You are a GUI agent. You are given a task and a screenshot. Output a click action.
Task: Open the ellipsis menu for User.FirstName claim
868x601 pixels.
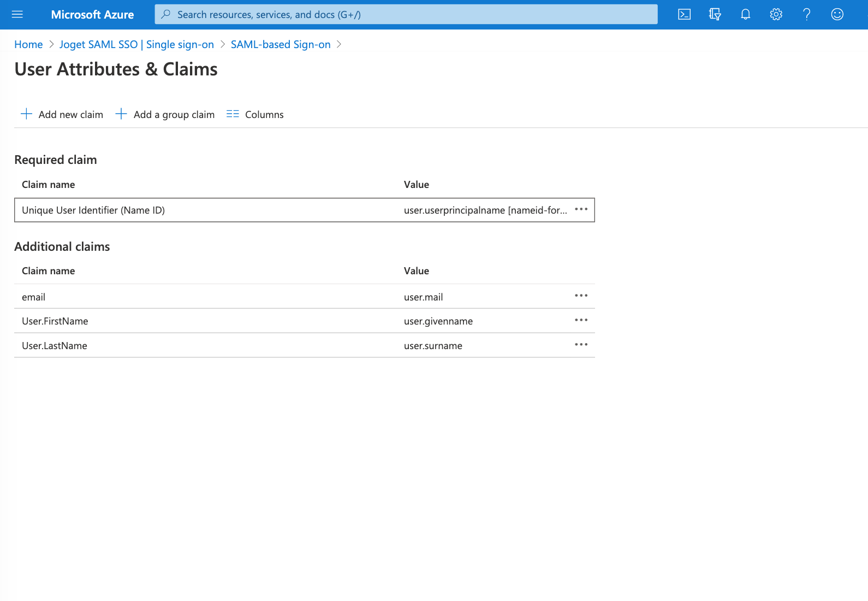581,321
